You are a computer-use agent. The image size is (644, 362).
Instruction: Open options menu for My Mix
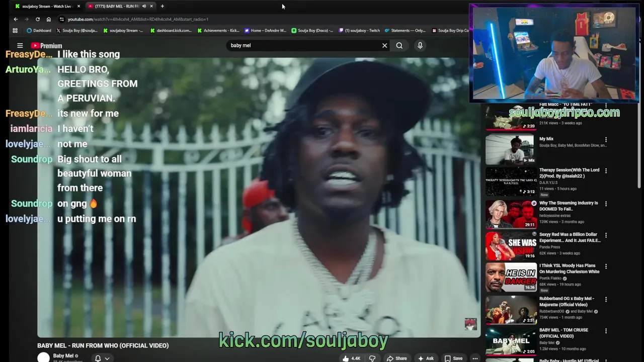606,140
